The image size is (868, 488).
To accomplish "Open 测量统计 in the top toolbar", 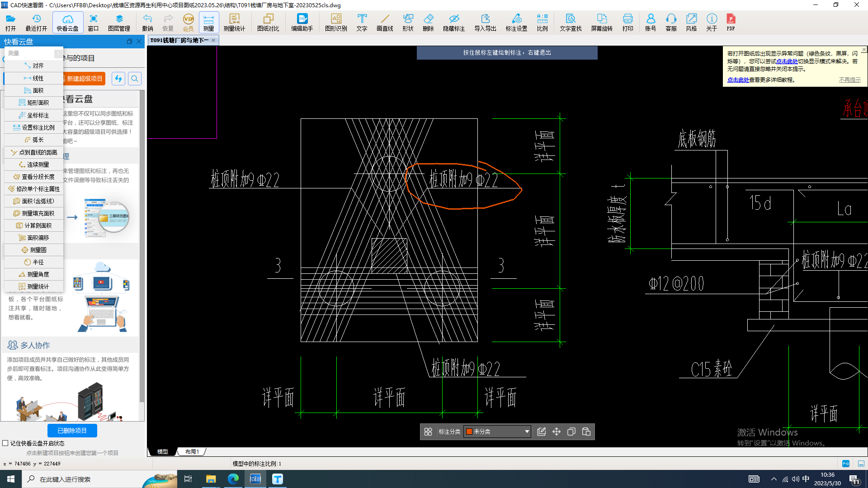I will coord(234,22).
